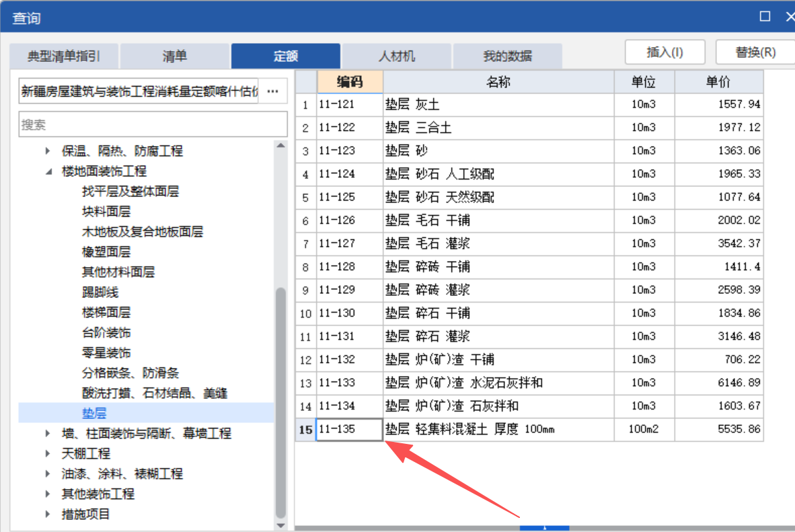795x532 pixels.
Task: Open the 人材机 tab
Action: [396, 55]
